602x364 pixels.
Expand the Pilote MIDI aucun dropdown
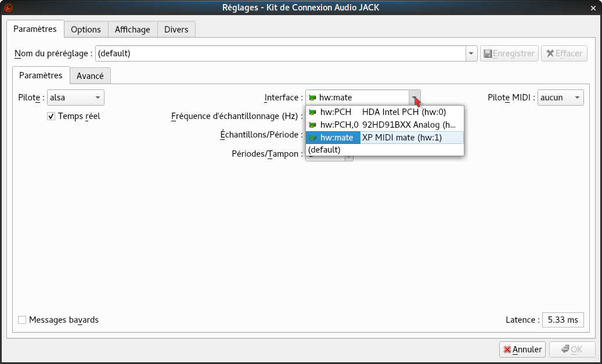560,98
